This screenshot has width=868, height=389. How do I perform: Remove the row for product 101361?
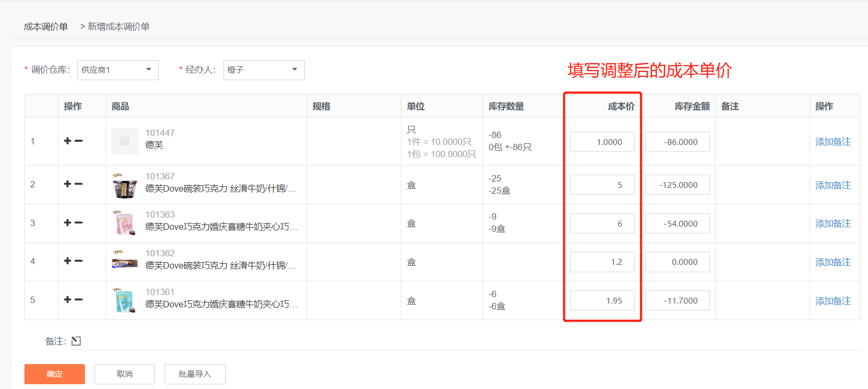point(79,300)
